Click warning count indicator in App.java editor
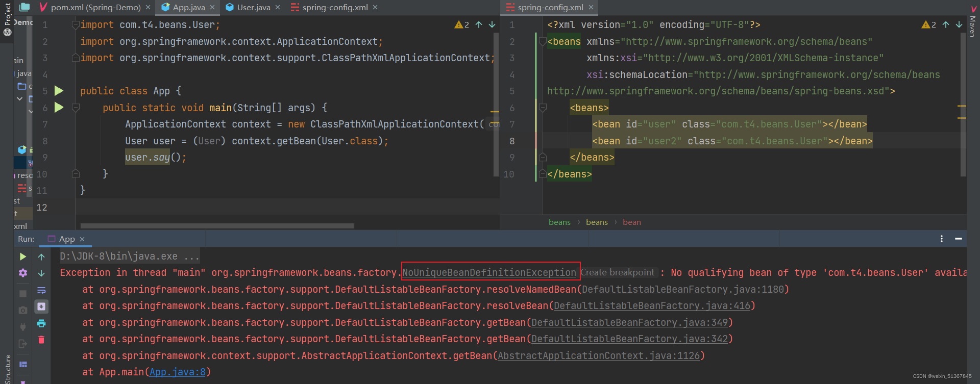 pos(462,24)
